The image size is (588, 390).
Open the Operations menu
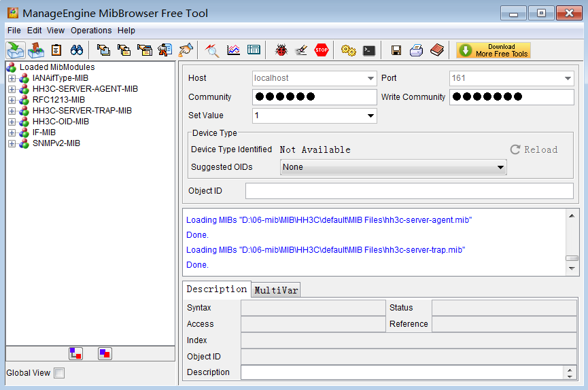(x=91, y=31)
